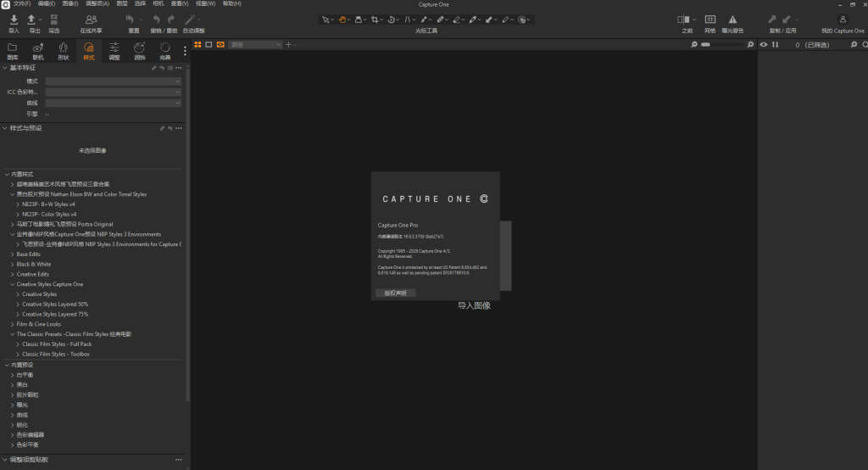Click the browser sort arrows icon

pos(775,44)
